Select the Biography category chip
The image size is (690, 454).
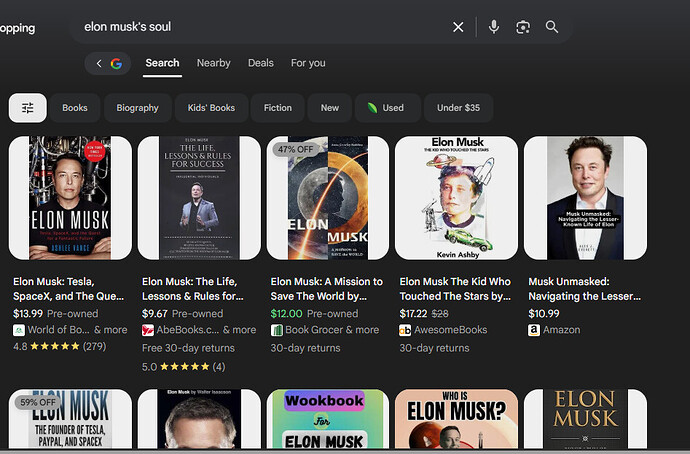pos(137,108)
